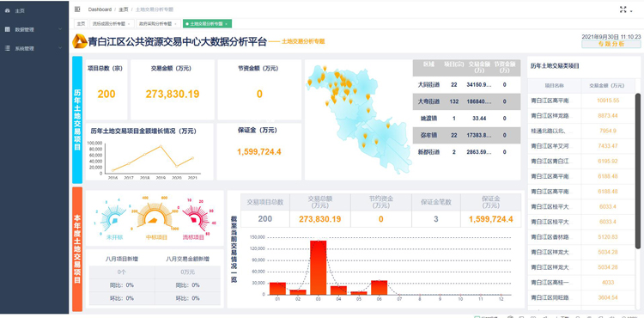Click the 数据管理 grid icon in the sidebar

pos(7,29)
